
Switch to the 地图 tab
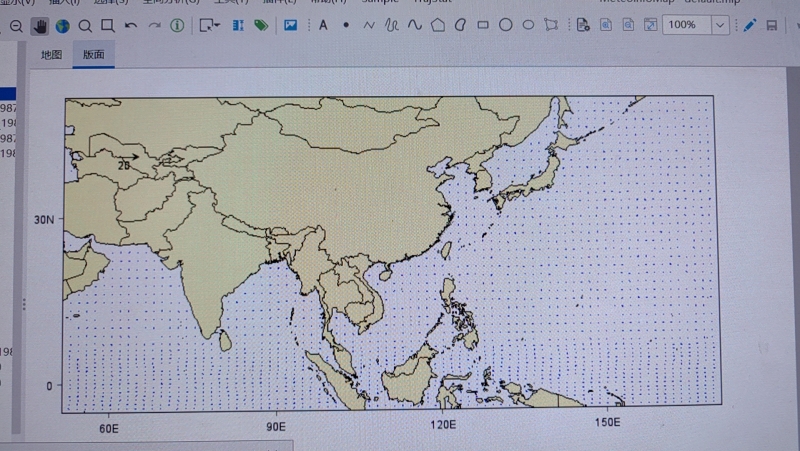click(51, 55)
